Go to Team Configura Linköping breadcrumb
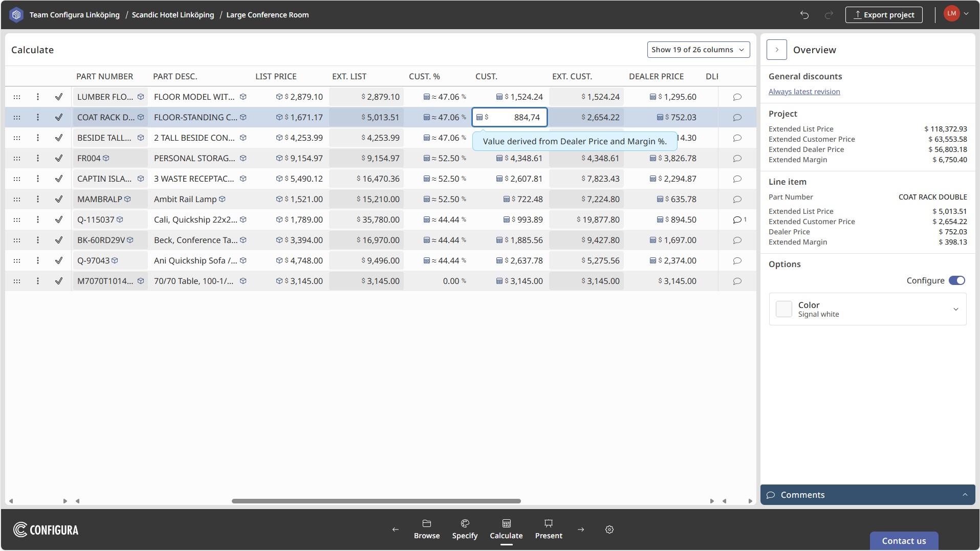Image resolution: width=980 pixels, height=551 pixels. [75, 15]
